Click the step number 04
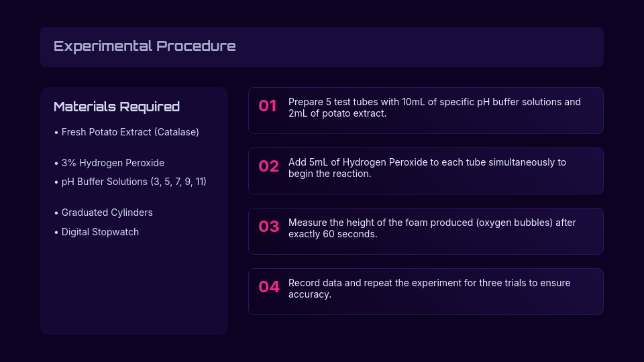This screenshot has width=644, height=362. (268, 287)
